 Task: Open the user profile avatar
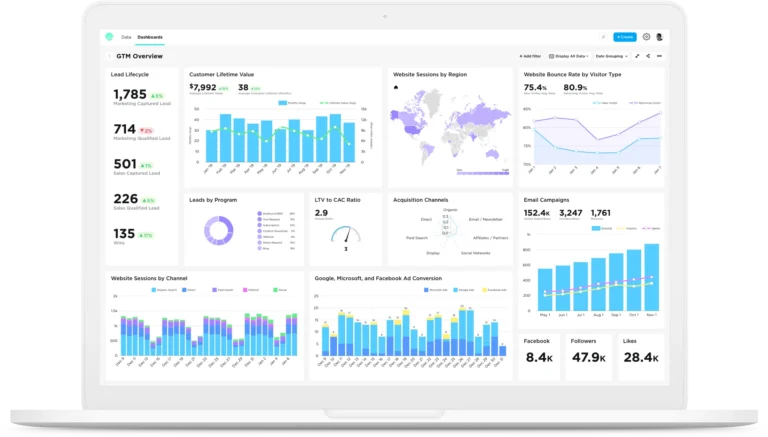click(659, 37)
